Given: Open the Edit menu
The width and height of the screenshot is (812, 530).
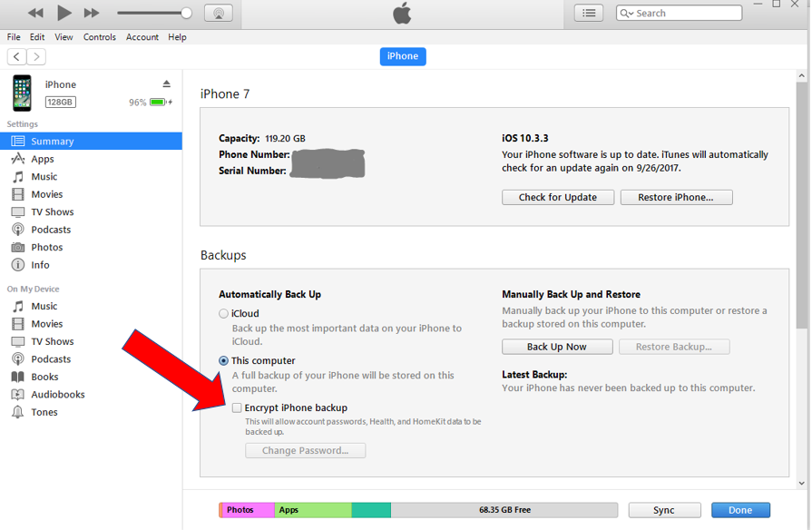Looking at the screenshot, I should pos(37,37).
